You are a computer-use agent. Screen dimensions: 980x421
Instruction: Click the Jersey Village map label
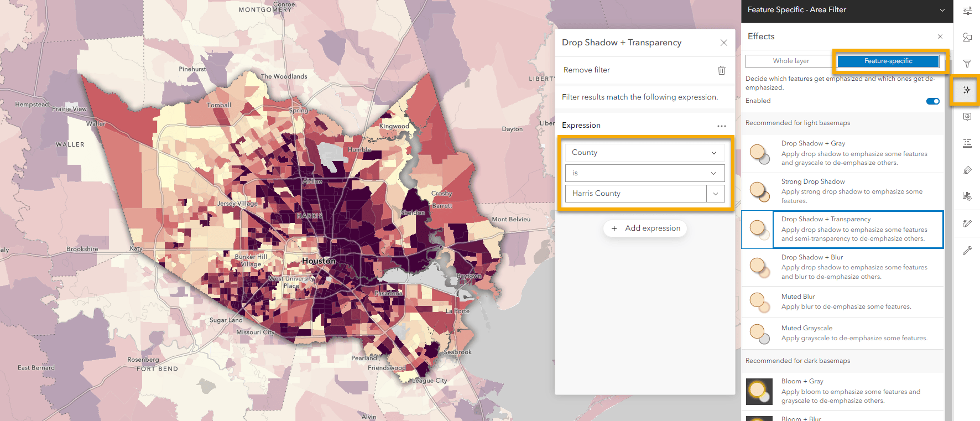(237, 204)
